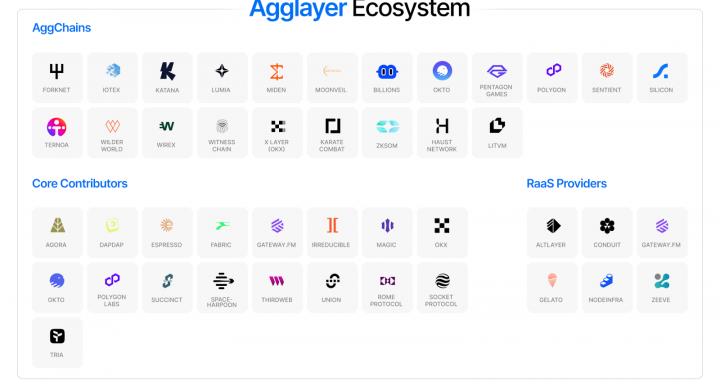This screenshot has width=720, height=380.
Task: Open Gateway.fm under Core Contributors
Action: coord(277,232)
